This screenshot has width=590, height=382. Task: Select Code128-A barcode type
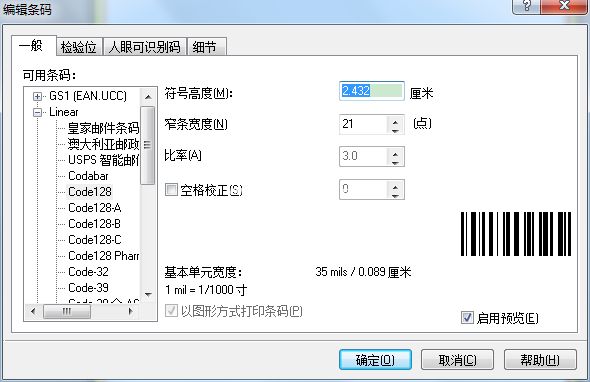point(94,208)
